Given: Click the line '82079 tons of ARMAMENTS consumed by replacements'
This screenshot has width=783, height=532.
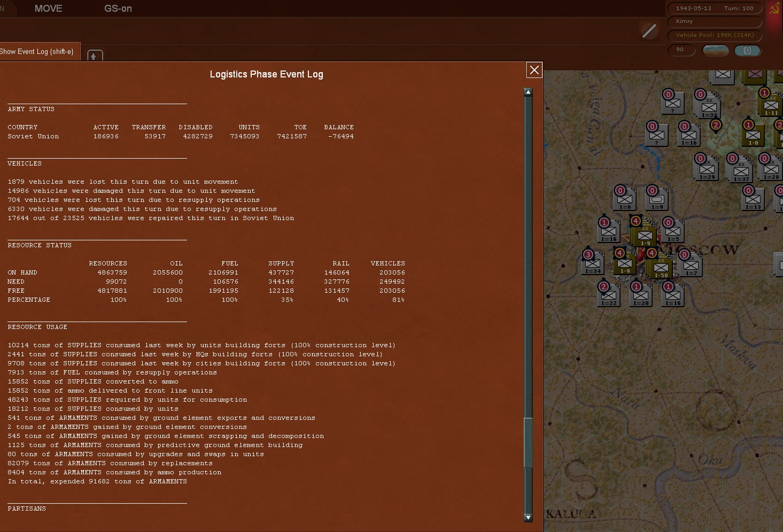Looking at the screenshot, I should (110, 463).
